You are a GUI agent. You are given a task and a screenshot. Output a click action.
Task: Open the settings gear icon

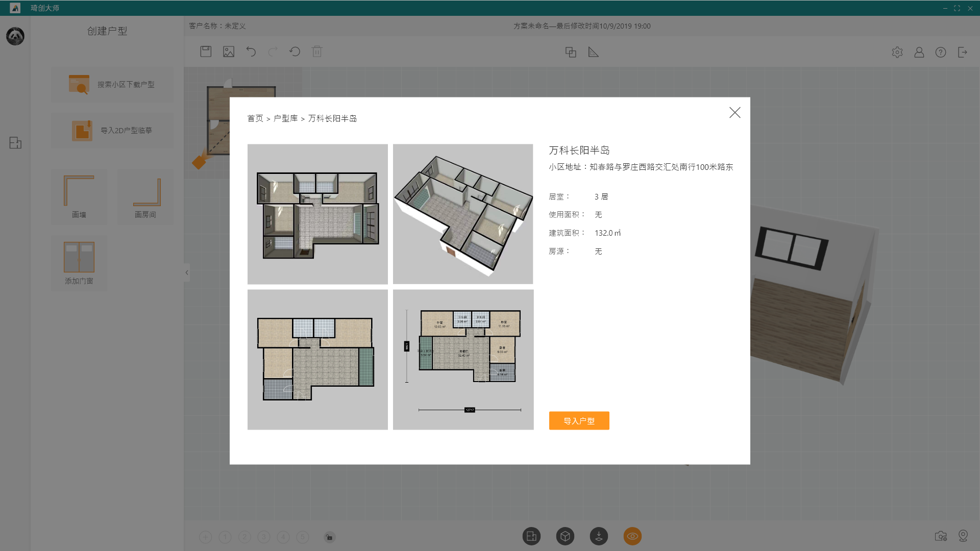(897, 52)
